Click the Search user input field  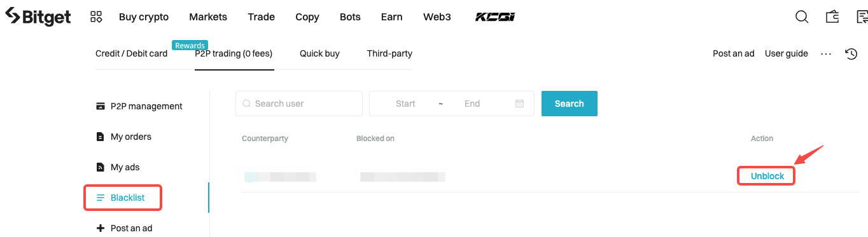pyautogui.click(x=299, y=104)
